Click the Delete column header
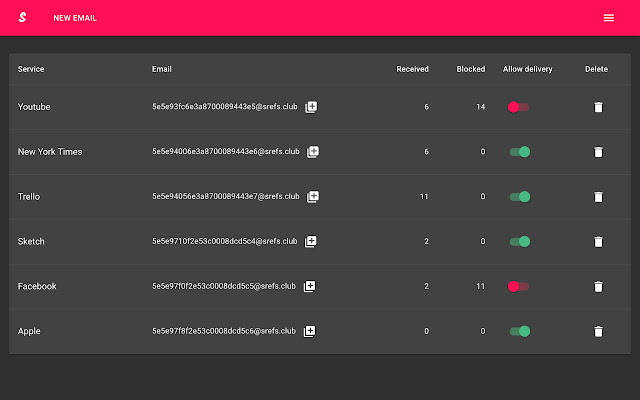Viewport: 640px width, 400px height. pyautogui.click(x=596, y=69)
